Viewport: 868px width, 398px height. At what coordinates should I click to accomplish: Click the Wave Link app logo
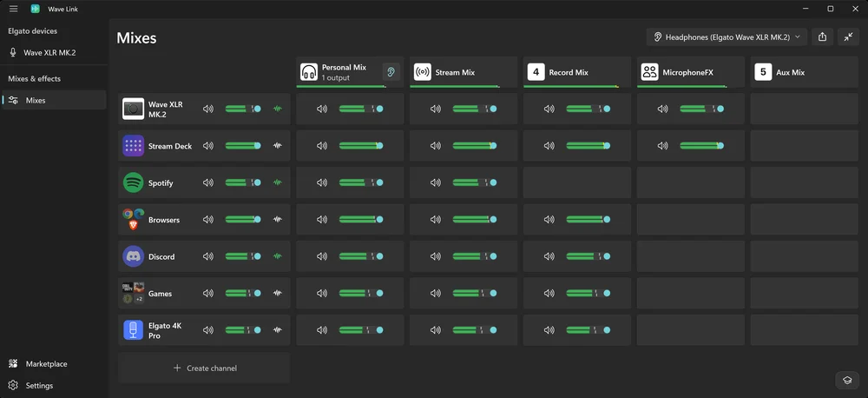coord(36,9)
